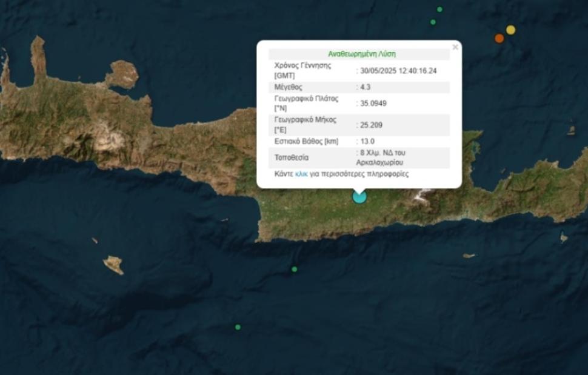The height and width of the screenshot is (375, 588).
Task: Select the longitude value 25.209
Action: pyautogui.click(x=371, y=125)
